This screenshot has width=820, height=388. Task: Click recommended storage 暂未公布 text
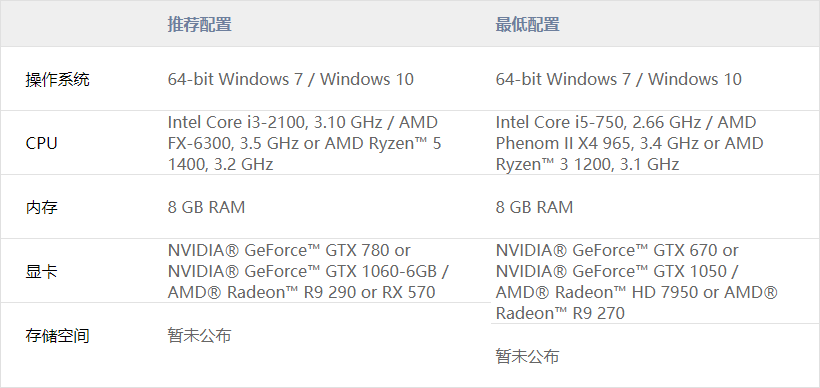tap(199, 335)
